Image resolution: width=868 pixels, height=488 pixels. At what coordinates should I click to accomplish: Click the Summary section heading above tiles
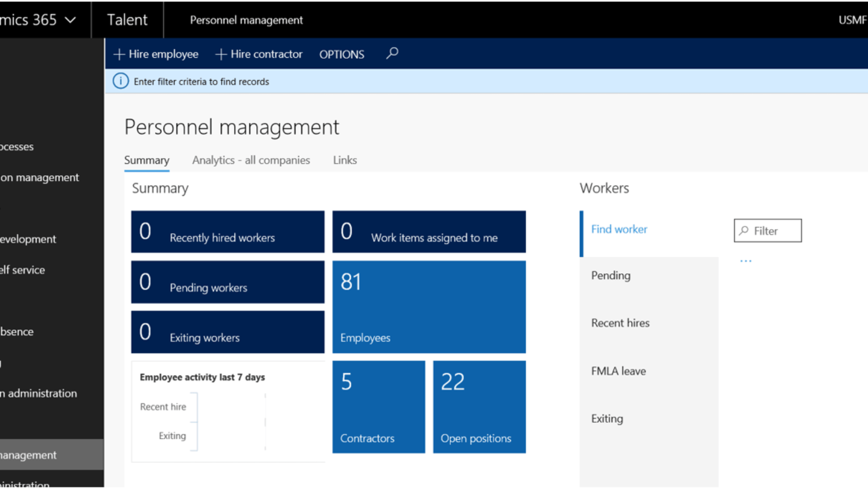tap(160, 188)
